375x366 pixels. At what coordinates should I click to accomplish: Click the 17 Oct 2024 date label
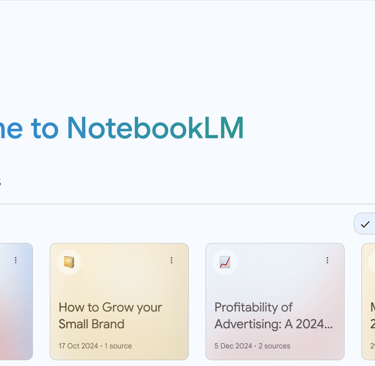pyautogui.click(x=78, y=346)
